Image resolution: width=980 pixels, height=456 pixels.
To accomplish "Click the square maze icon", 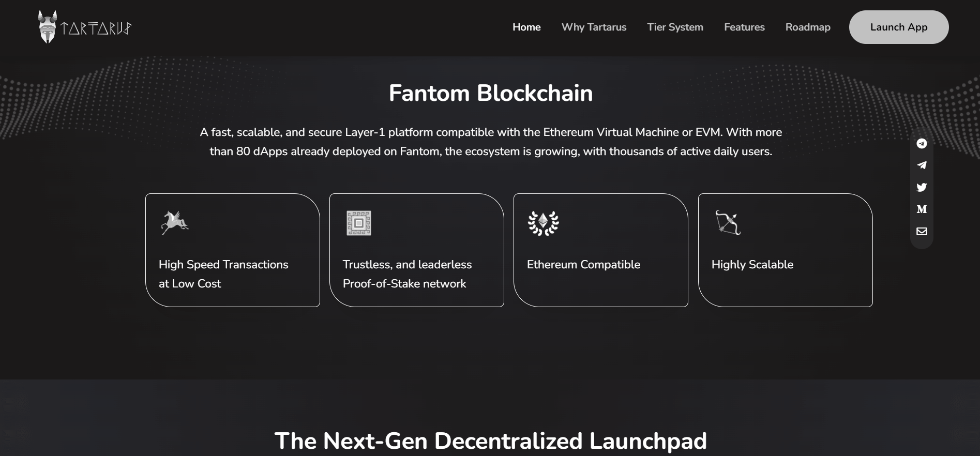I will [358, 223].
